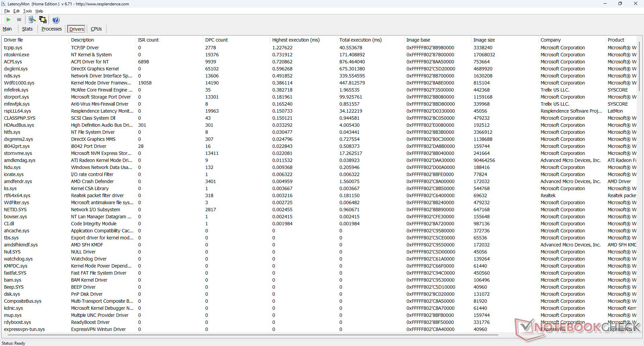644x346 pixels.
Task: Sort by the Image size column header
Action: pos(505,40)
